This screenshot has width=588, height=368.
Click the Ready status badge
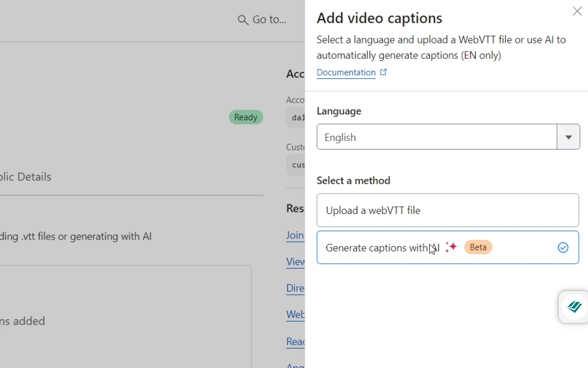click(x=246, y=117)
